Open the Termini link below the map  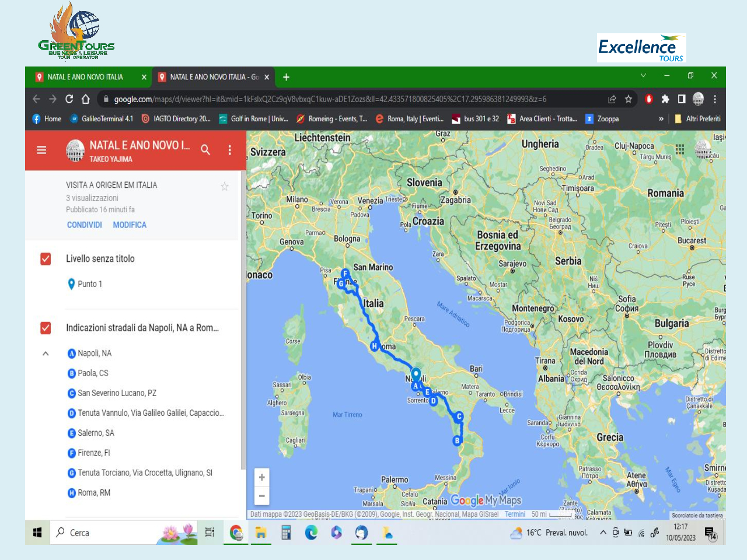(515, 514)
